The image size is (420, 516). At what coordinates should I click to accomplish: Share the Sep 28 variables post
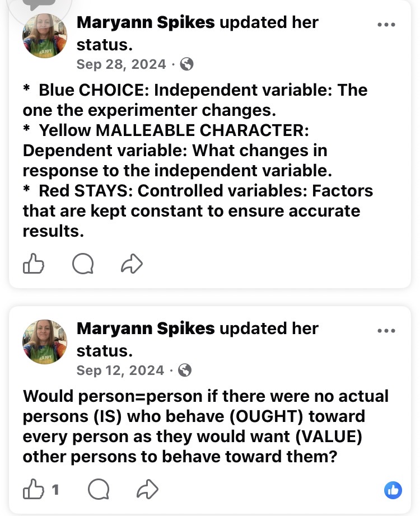132,264
